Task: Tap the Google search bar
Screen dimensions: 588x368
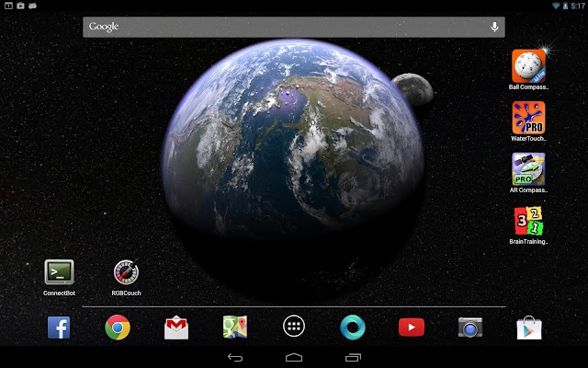Action: tap(294, 27)
